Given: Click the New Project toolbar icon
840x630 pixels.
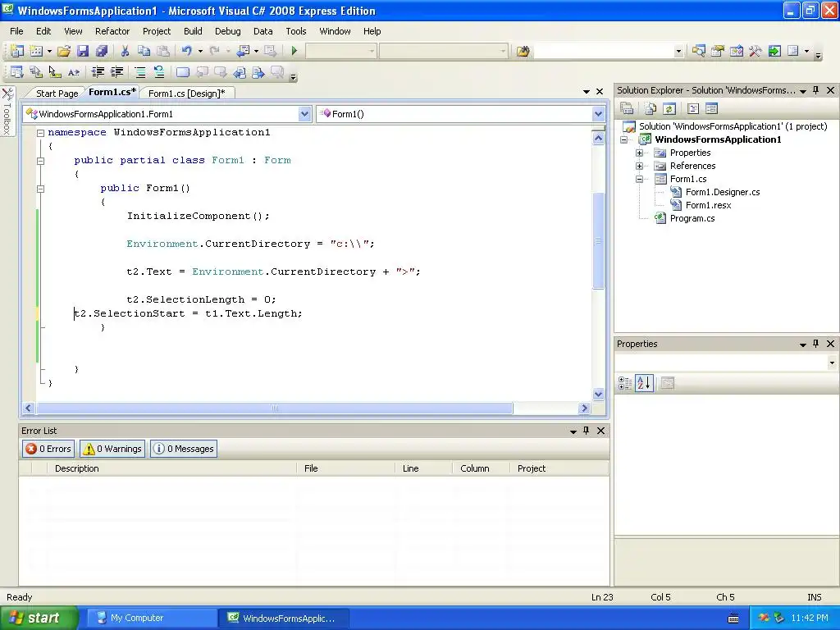Looking at the screenshot, I should [17, 51].
